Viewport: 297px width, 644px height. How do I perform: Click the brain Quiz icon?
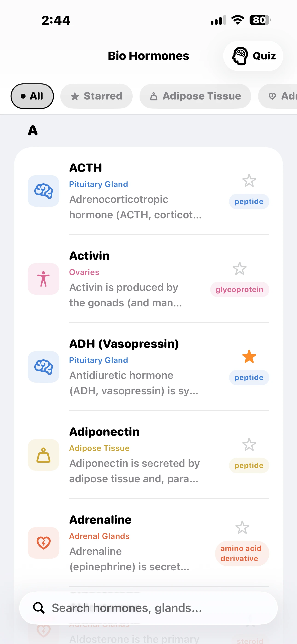click(240, 56)
